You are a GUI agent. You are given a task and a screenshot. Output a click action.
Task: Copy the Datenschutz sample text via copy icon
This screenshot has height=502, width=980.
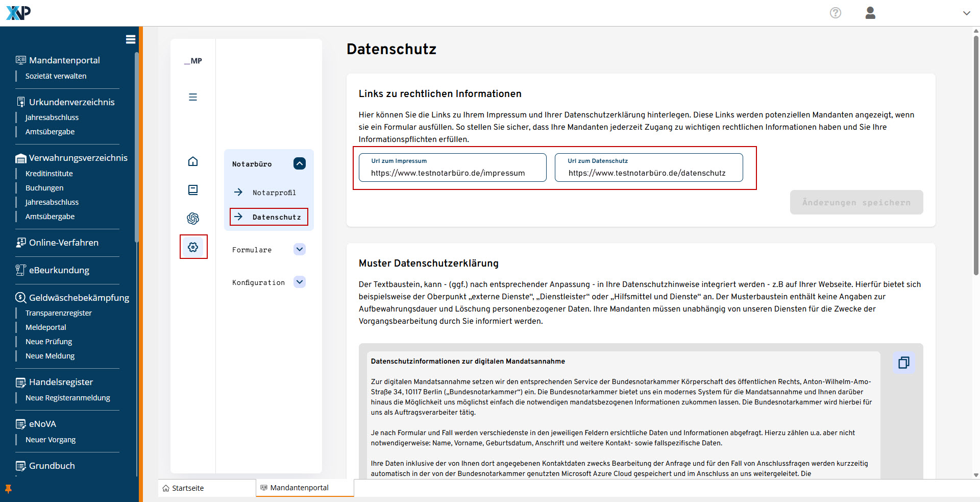tap(903, 363)
